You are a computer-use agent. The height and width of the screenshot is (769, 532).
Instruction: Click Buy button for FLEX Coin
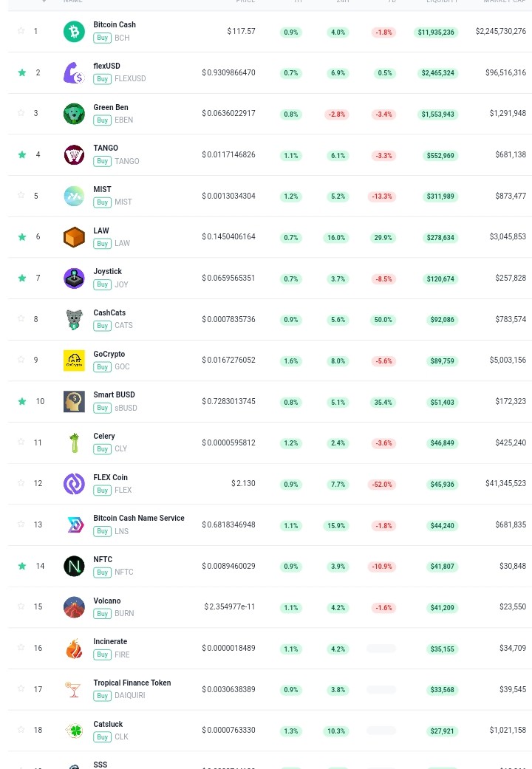(x=102, y=491)
